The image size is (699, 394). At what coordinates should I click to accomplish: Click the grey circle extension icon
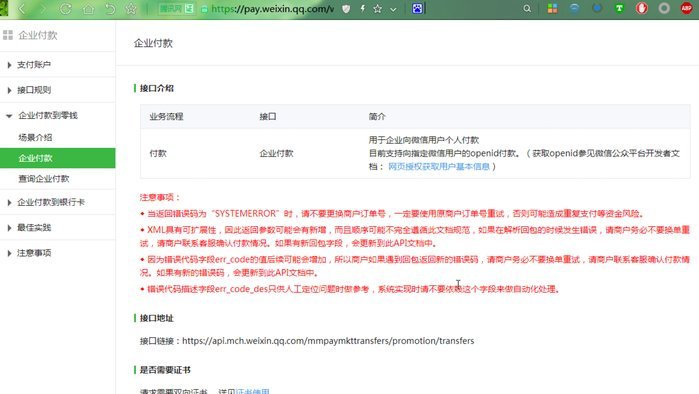[664, 8]
